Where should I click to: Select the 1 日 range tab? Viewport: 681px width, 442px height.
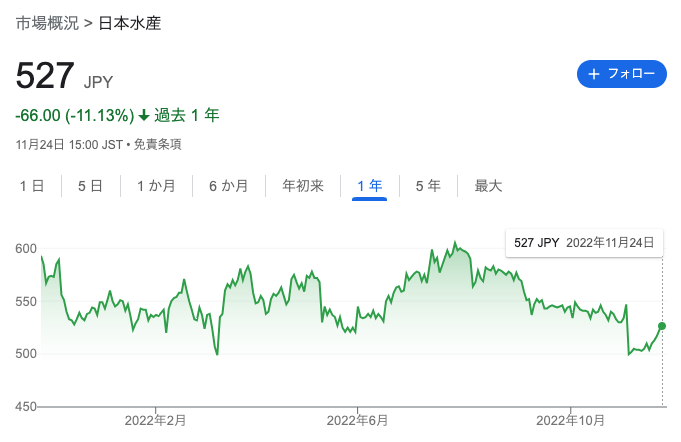(32, 186)
